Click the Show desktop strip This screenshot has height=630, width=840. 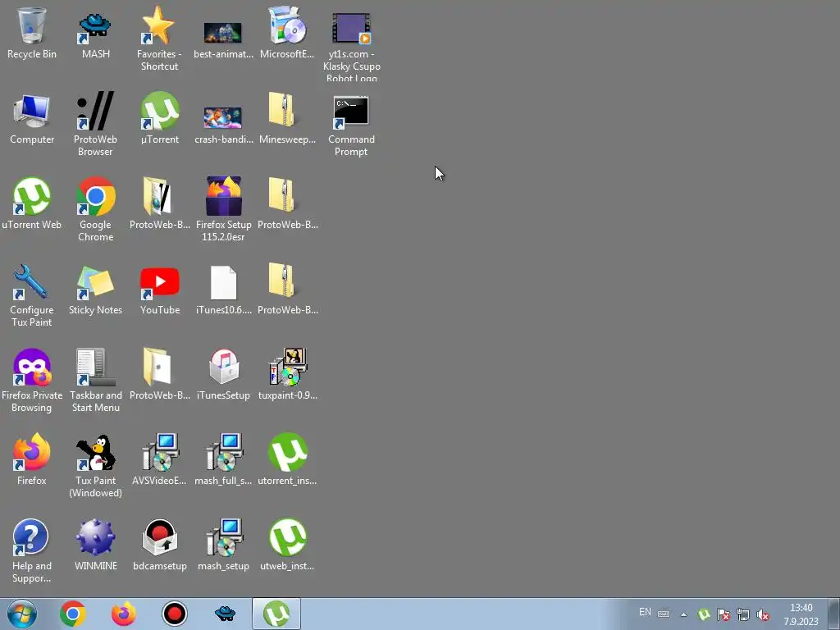pyautogui.click(x=834, y=614)
